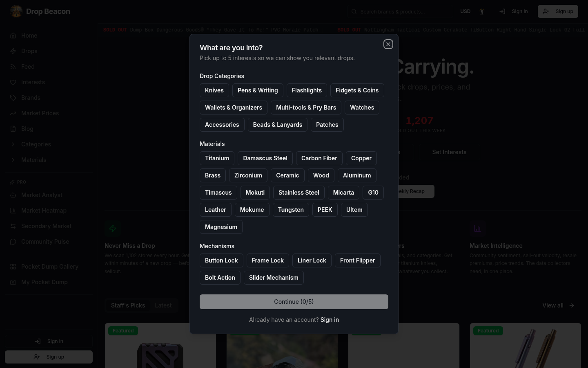The height and width of the screenshot is (368, 588).
Task: Open the USD currency dropdown
Action: pos(465,11)
